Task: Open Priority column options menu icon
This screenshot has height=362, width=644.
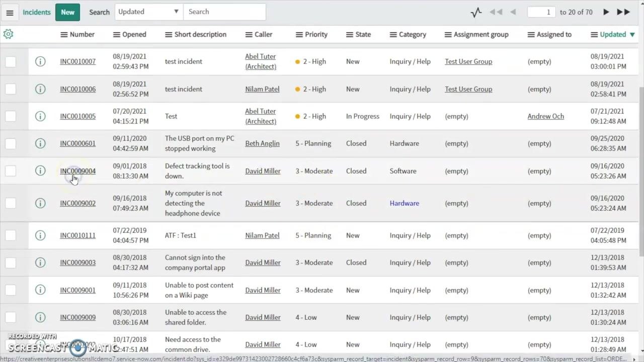Action: 299,35
